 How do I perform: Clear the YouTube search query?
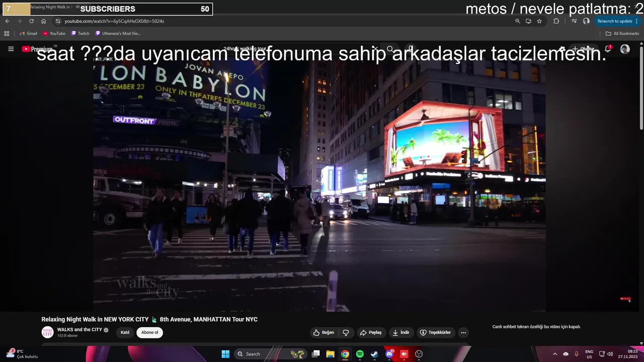[375, 49]
